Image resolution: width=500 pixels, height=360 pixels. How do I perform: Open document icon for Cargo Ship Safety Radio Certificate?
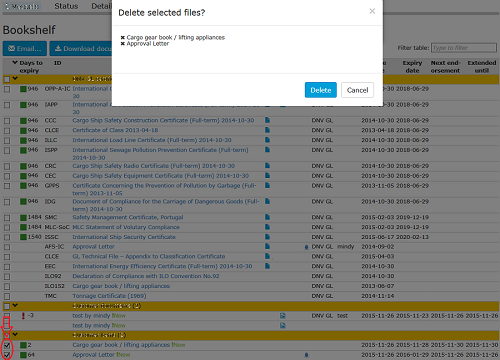267,166
